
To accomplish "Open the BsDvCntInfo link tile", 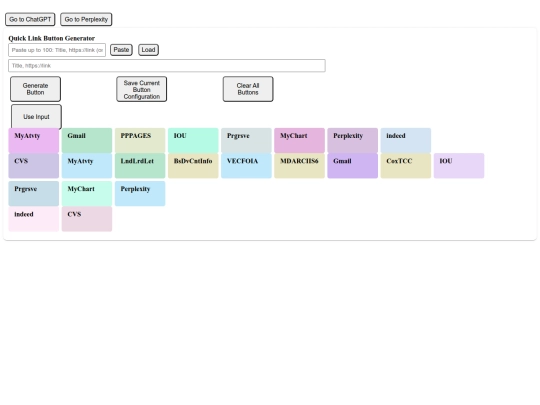I will point(193,166).
